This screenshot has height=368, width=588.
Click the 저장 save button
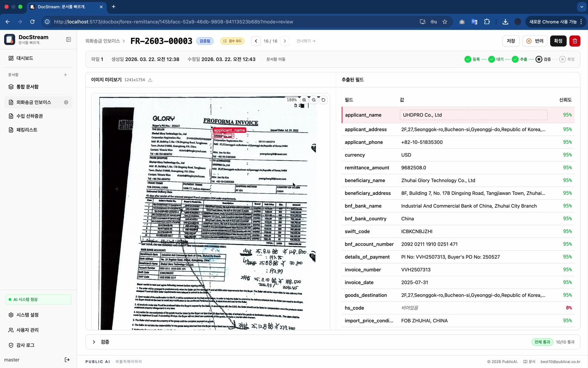click(511, 41)
